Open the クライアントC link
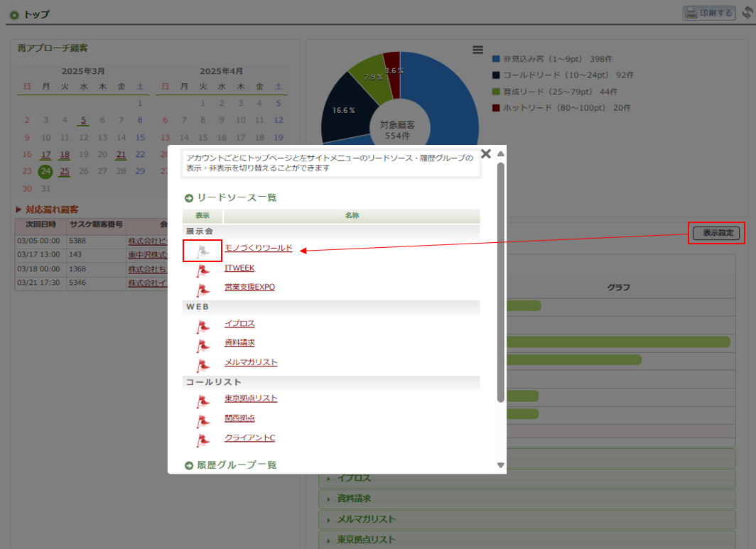Screen dimensions: 756x549 pos(250,437)
